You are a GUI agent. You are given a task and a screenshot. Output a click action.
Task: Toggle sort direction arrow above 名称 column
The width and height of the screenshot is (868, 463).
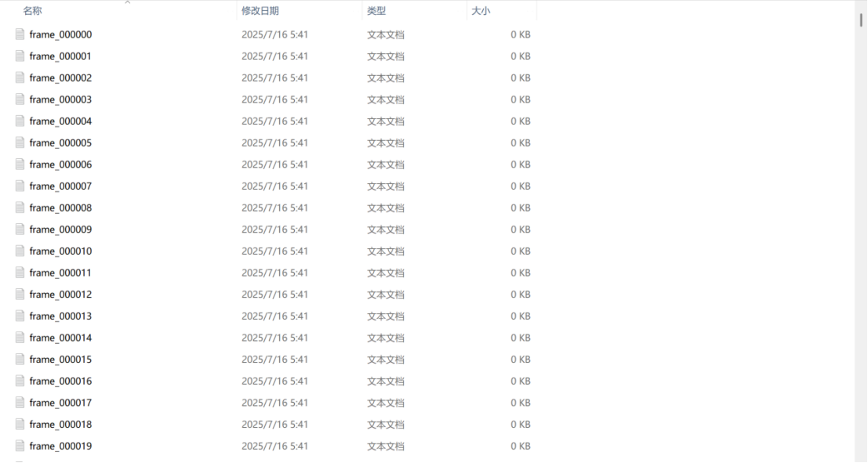coord(127,3)
